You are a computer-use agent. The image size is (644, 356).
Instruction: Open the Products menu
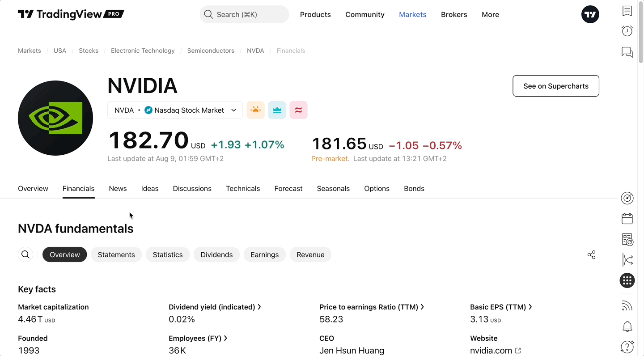point(315,14)
